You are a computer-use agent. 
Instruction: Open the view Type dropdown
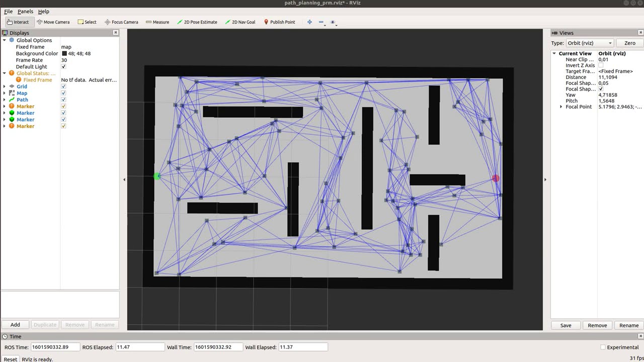[x=590, y=43]
